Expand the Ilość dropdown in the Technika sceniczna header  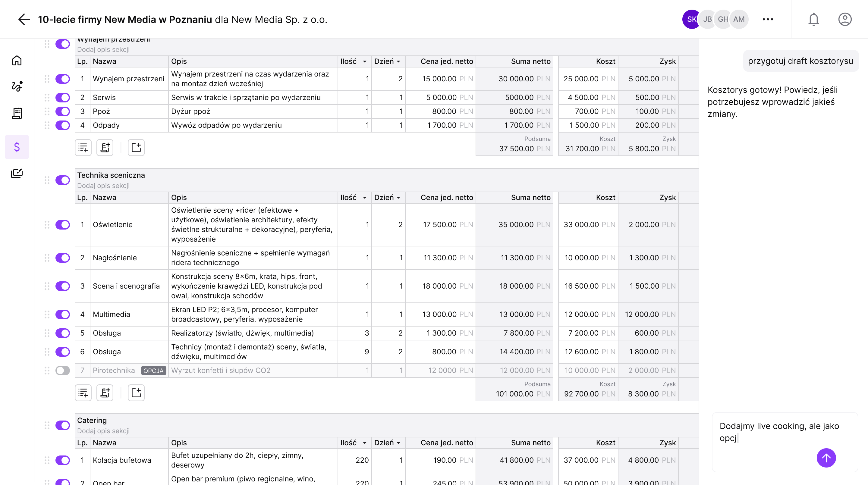pyautogui.click(x=364, y=198)
